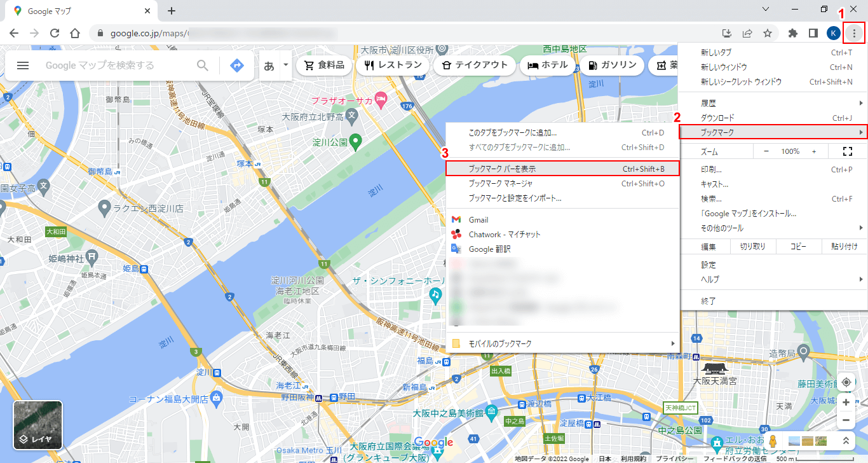The width and height of the screenshot is (868, 463).
Task: Select 印刷 menu item
Action: point(773,169)
